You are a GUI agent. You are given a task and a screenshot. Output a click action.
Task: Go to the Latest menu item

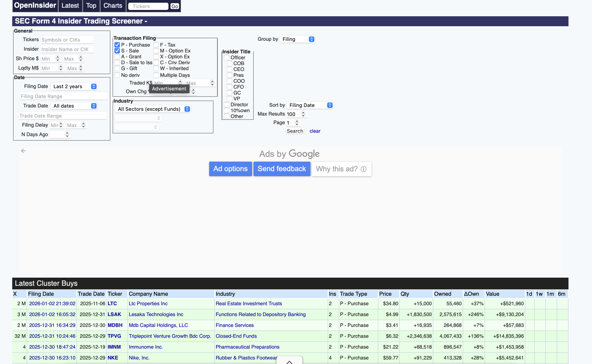click(70, 5)
